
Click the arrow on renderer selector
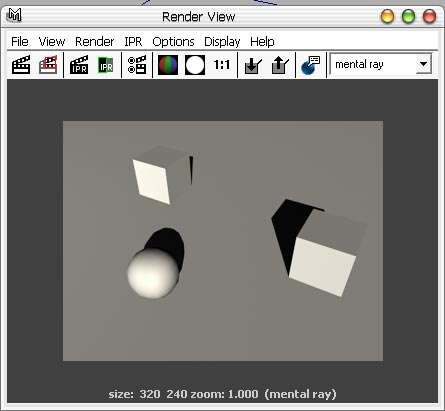point(423,64)
